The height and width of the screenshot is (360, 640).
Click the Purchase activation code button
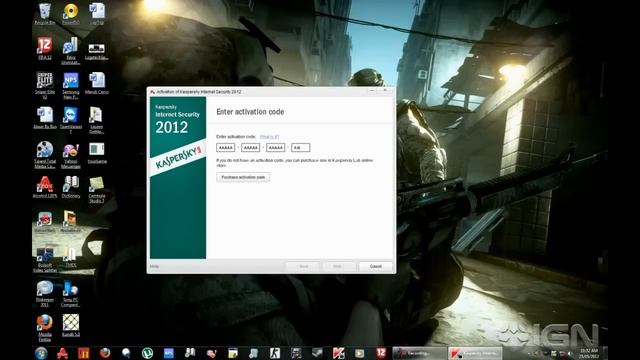click(x=243, y=177)
